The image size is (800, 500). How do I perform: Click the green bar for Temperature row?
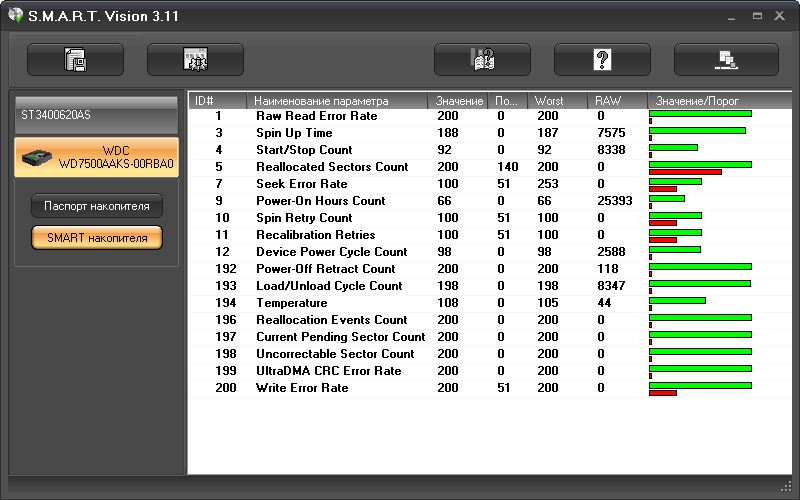678,301
